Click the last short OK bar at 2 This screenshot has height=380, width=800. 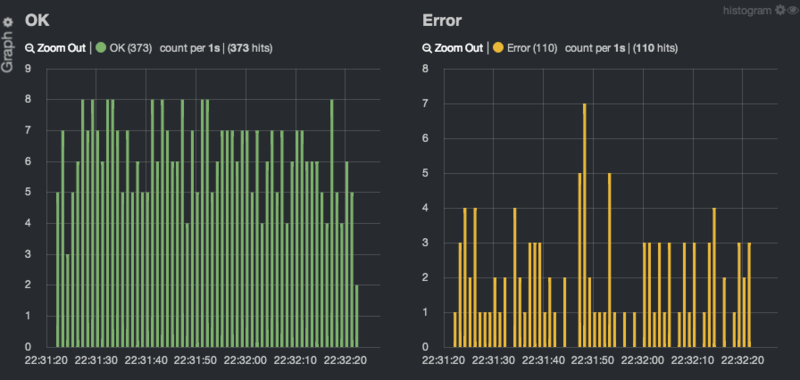pyautogui.click(x=357, y=316)
